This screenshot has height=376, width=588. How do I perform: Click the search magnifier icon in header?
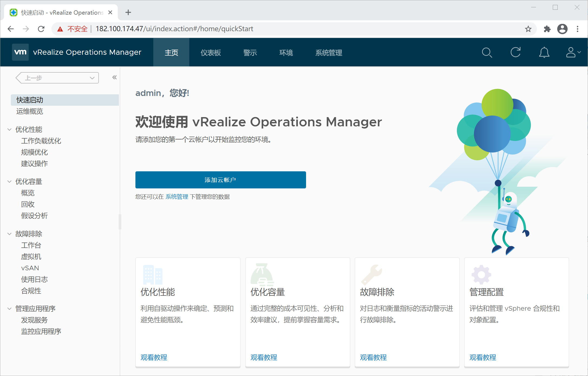(x=487, y=52)
